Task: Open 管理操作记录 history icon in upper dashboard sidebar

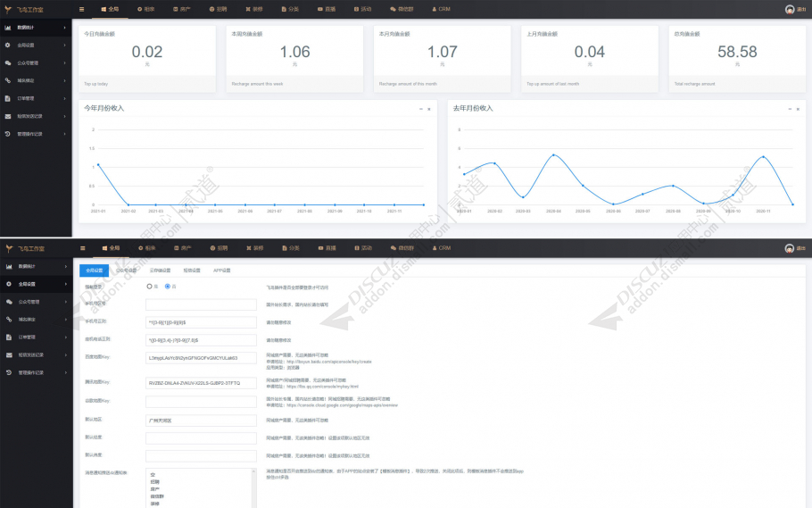Action: (x=8, y=134)
